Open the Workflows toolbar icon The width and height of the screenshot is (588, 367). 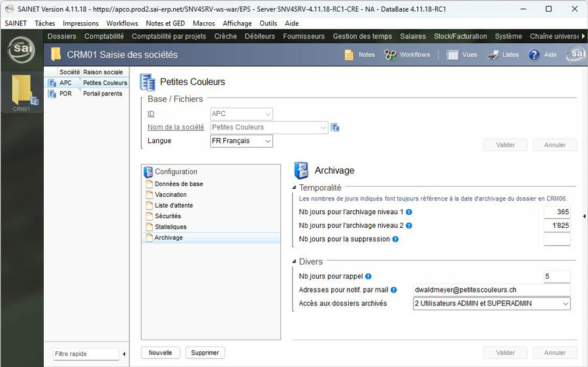390,55
